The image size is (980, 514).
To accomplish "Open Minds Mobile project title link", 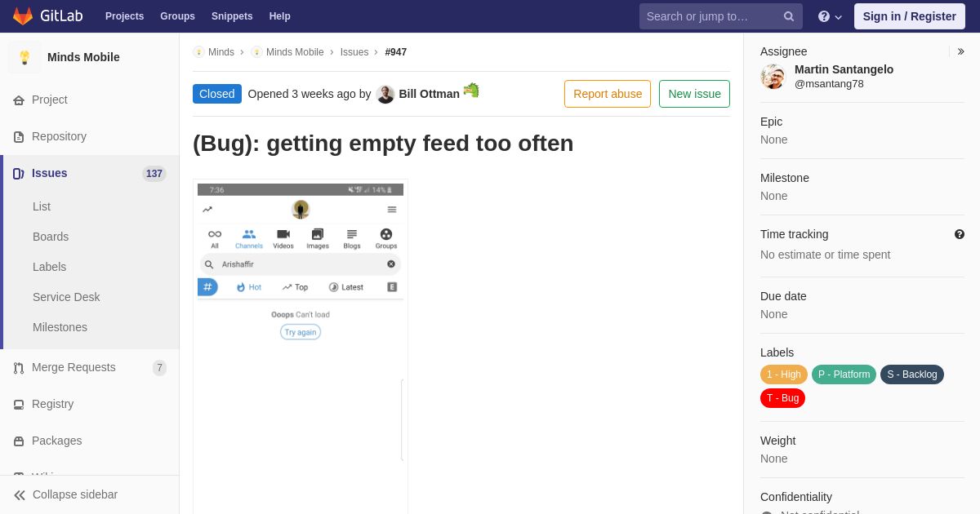I will (83, 57).
